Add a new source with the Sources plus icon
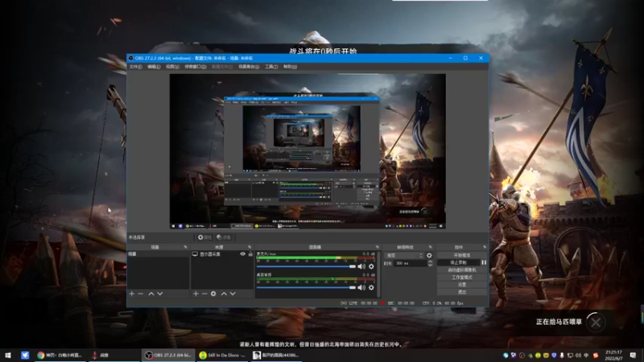Image resolution: width=644 pixels, height=362 pixels. (x=196, y=294)
